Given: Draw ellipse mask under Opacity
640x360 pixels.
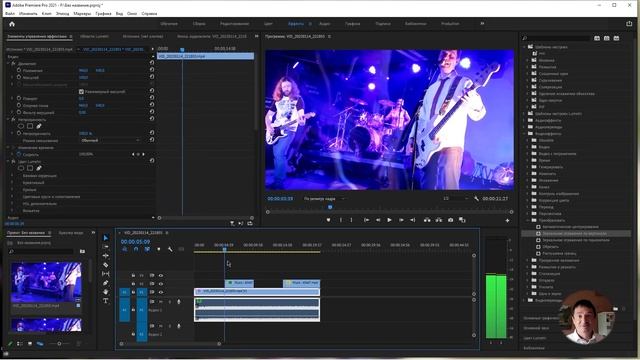Looking at the screenshot, I should (21, 126).
